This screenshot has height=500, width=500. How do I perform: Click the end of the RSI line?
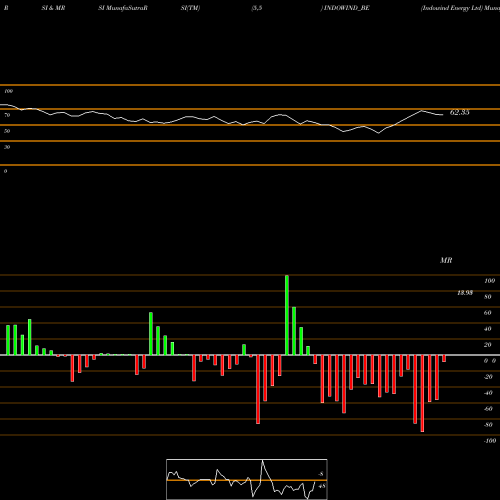point(443,115)
